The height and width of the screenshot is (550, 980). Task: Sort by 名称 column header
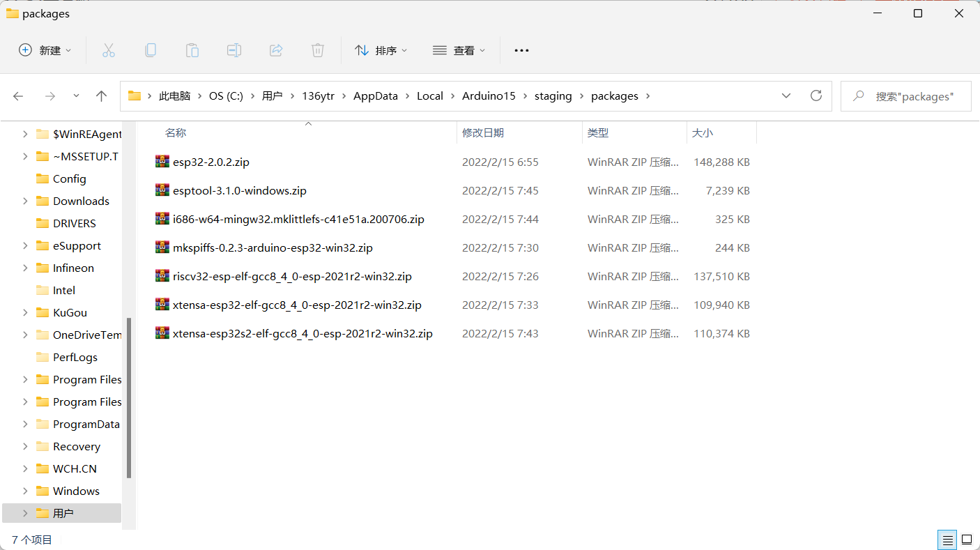[x=176, y=132]
